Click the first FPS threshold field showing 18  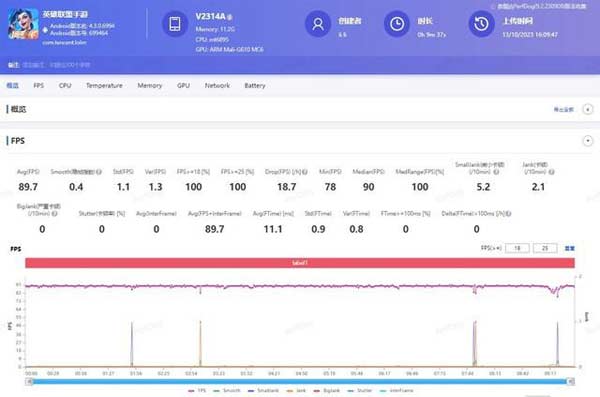517,248
